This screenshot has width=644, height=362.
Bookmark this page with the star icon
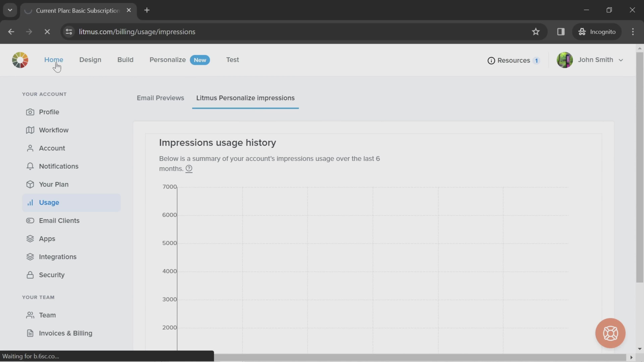[x=535, y=32]
